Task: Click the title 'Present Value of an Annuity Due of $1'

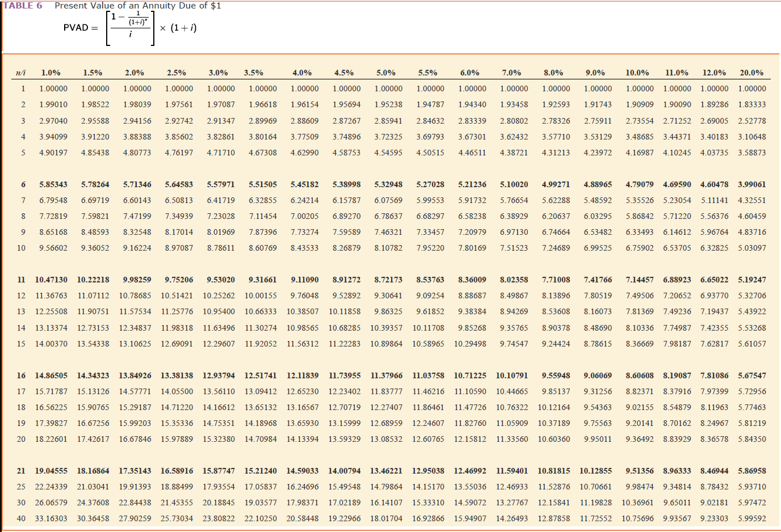Action: (138, 6)
